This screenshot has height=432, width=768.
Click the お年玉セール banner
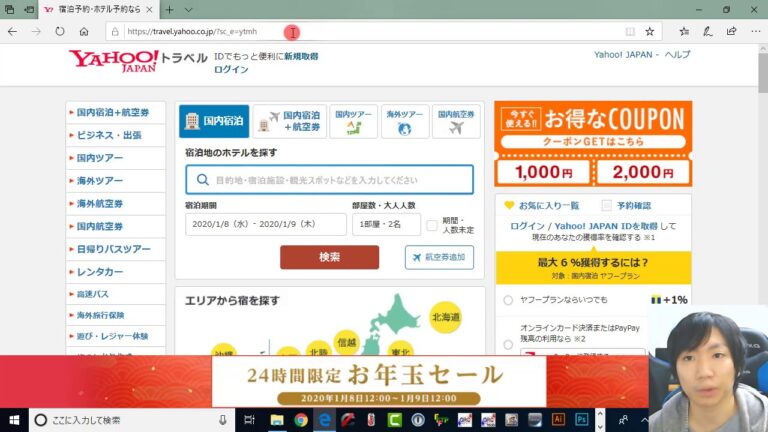coord(379,382)
